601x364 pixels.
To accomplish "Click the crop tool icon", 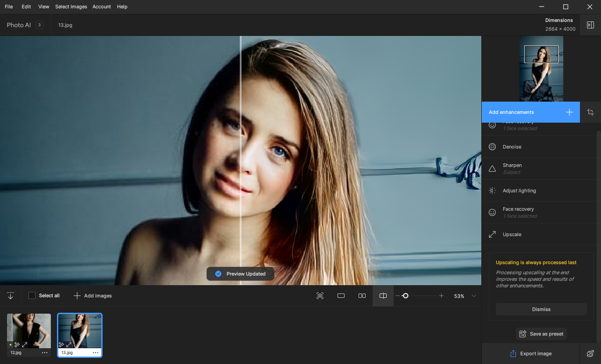I will tap(590, 112).
